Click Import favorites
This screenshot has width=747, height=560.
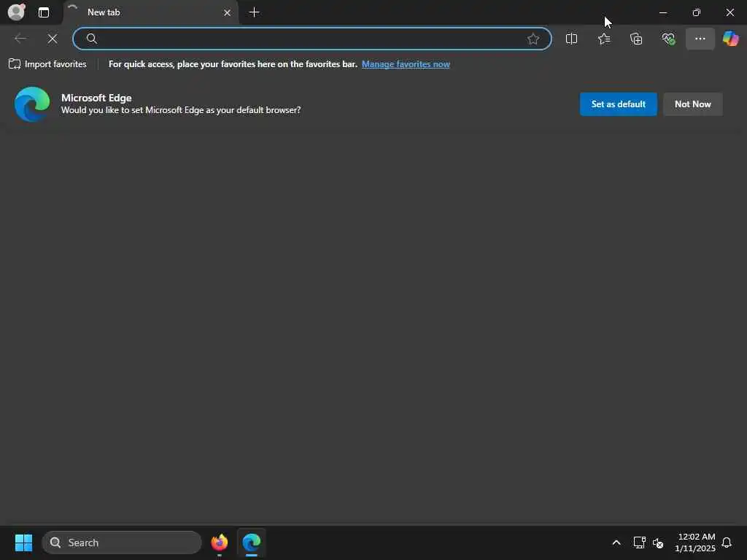point(47,64)
